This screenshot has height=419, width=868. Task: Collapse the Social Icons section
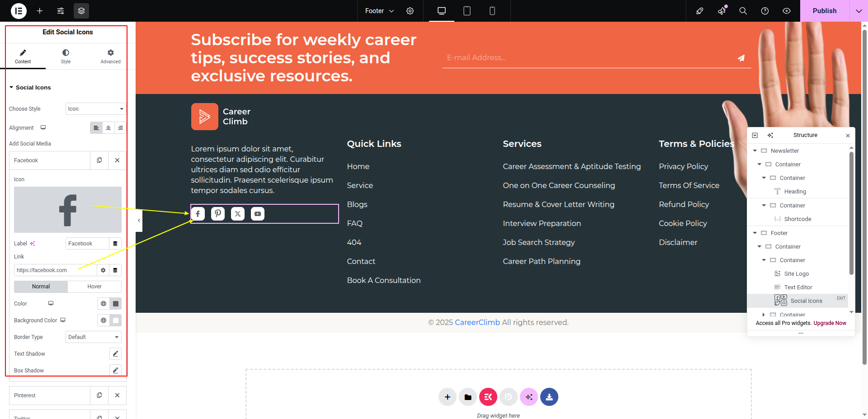(30, 87)
